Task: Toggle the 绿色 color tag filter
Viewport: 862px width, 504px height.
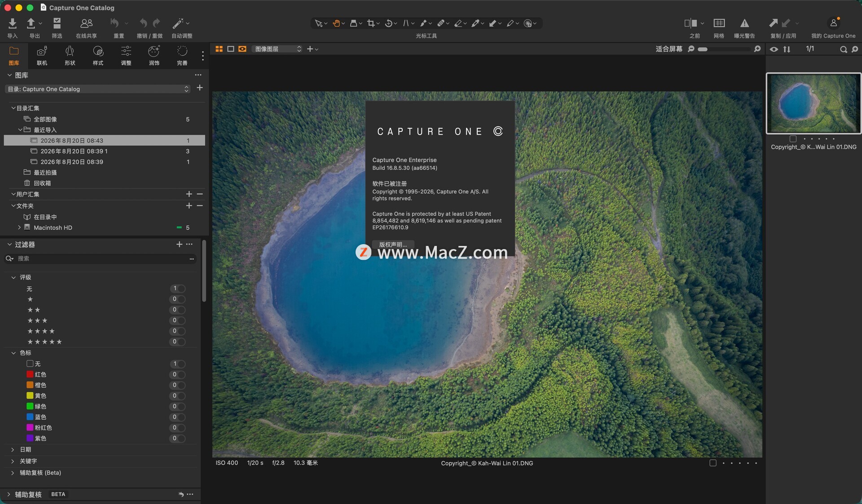Action: pos(178,406)
